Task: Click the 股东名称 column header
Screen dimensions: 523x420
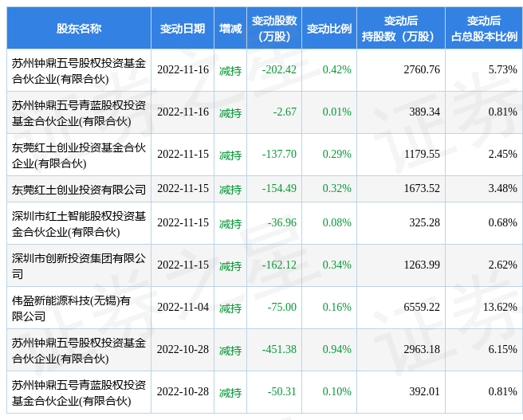Action: pyautogui.click(x=79, y=29)
